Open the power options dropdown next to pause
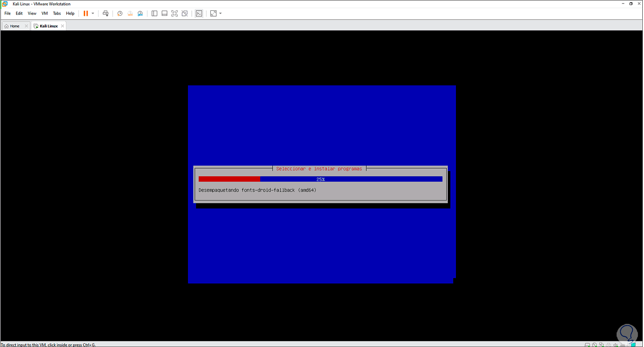644x347 pixels. coord(93,13)
